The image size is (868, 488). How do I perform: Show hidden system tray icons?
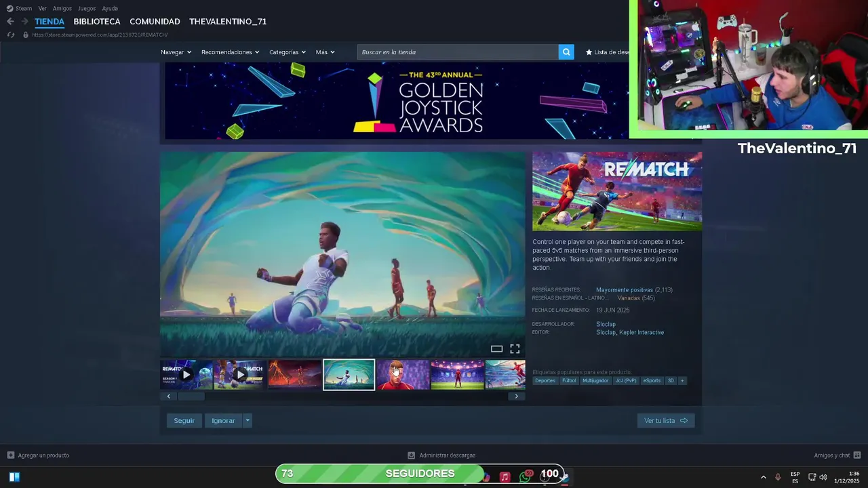763,477
